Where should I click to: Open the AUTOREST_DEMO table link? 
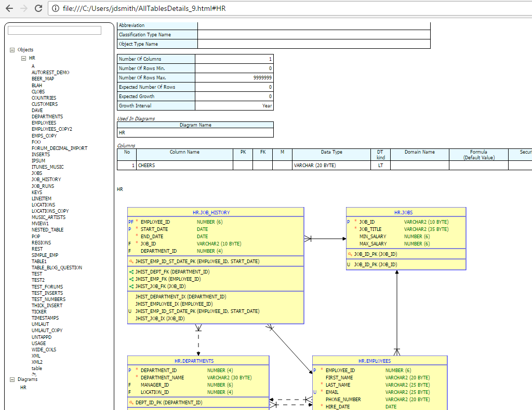point(50,73)
